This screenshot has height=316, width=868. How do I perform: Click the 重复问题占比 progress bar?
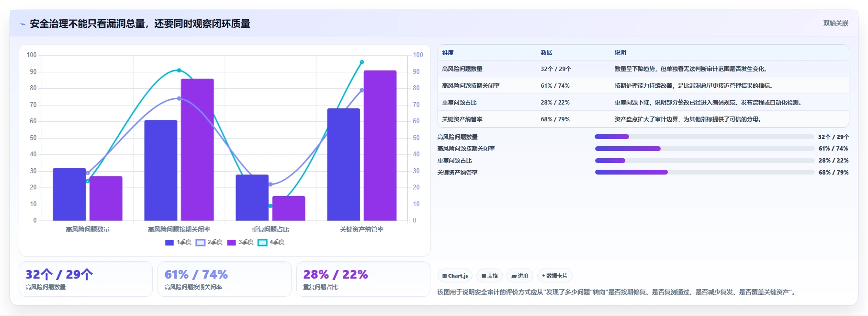pyautogui.click(x=704, y=161)
